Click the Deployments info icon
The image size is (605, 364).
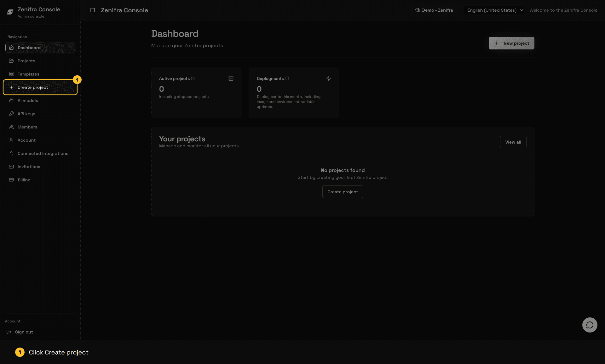(287, 78)
